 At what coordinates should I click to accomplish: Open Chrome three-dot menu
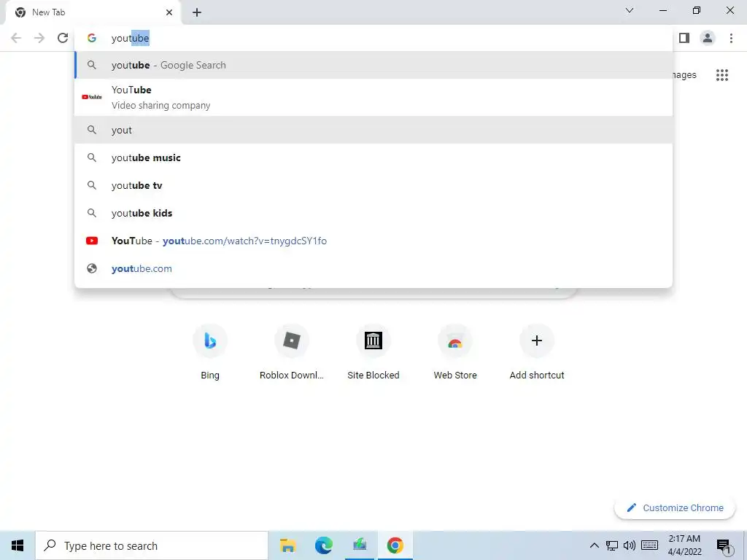pyautogui.click(x=731, y=38)
